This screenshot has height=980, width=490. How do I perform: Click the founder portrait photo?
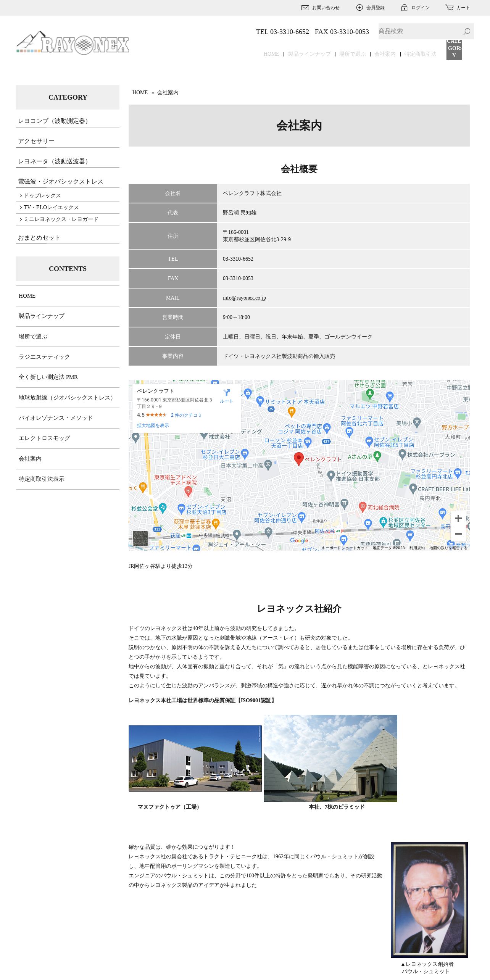click(429, 900)
